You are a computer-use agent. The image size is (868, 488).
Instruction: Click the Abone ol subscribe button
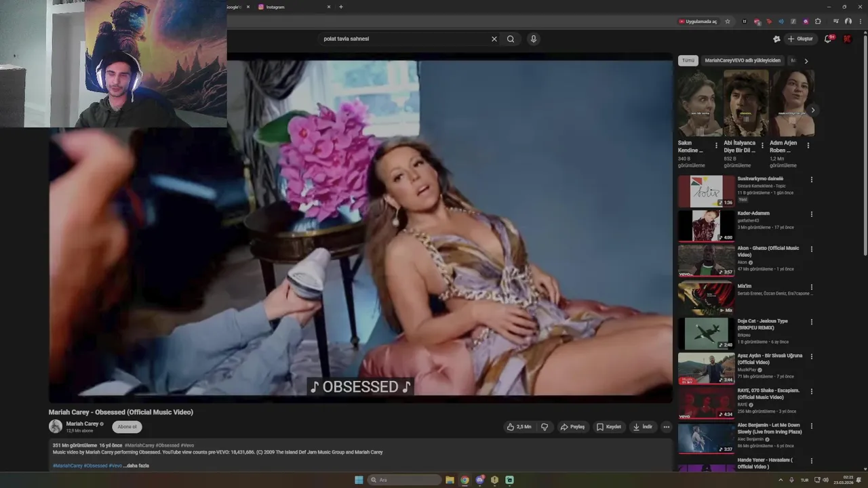(127, 427)
